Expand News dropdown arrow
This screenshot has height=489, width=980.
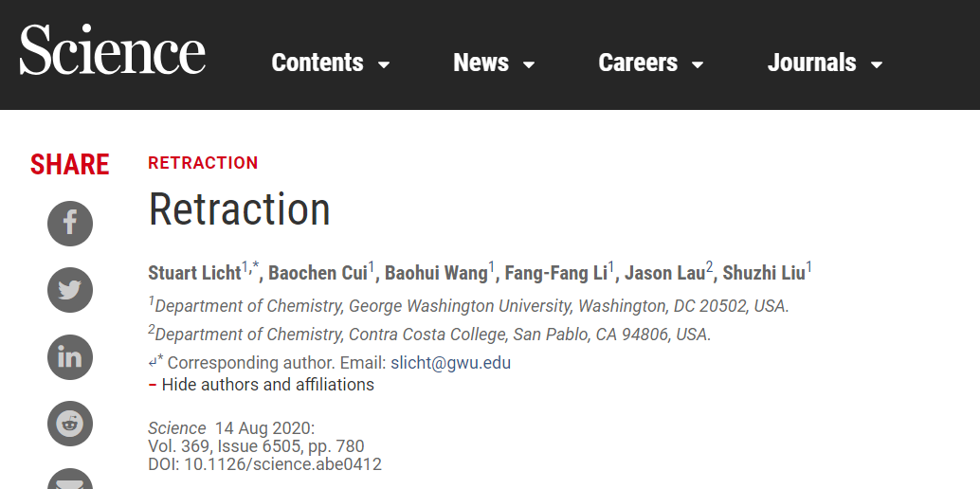point(529,64)
